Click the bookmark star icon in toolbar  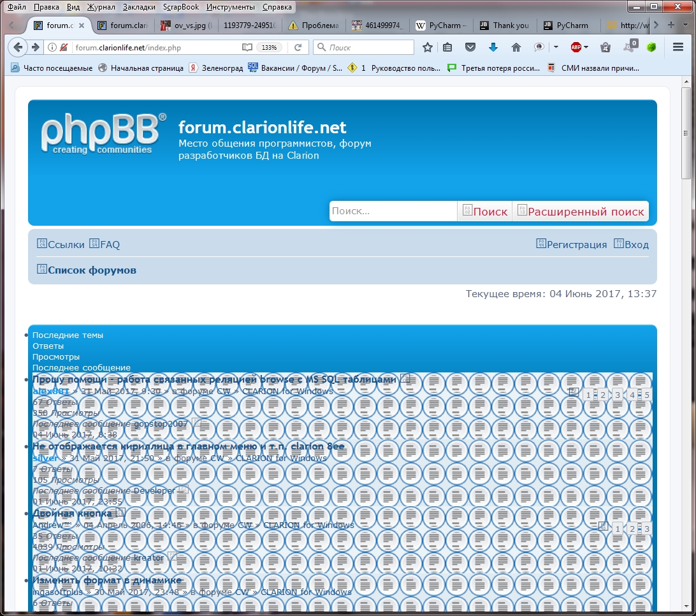pos(428,47)
